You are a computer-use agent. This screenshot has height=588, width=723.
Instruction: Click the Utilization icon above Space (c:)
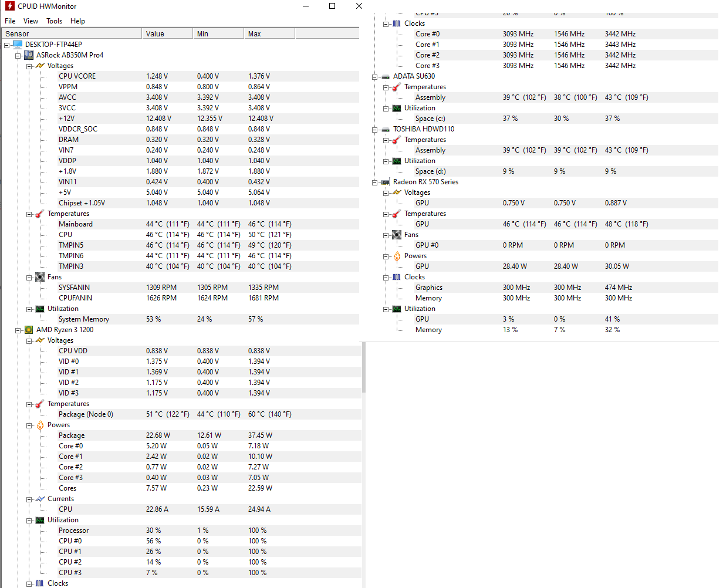point(397,108)
